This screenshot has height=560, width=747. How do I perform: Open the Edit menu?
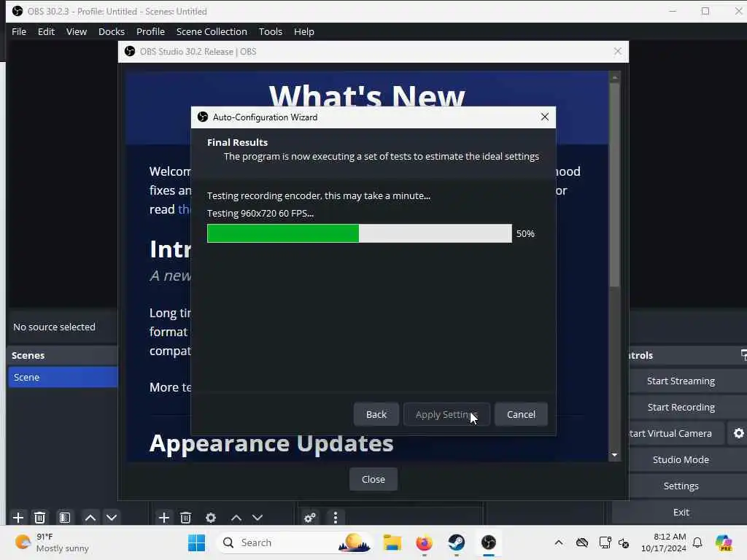46,31
